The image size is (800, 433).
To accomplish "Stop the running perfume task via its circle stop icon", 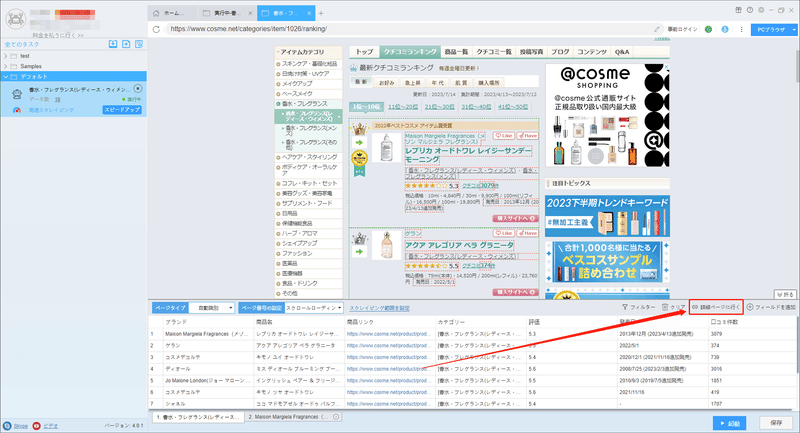I will (x=138, y=89).
